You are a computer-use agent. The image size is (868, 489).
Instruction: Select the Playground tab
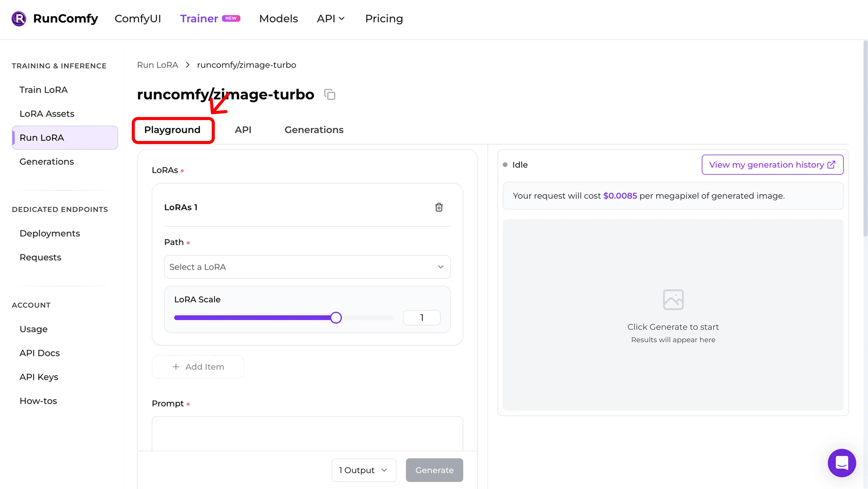click(172, 130)
